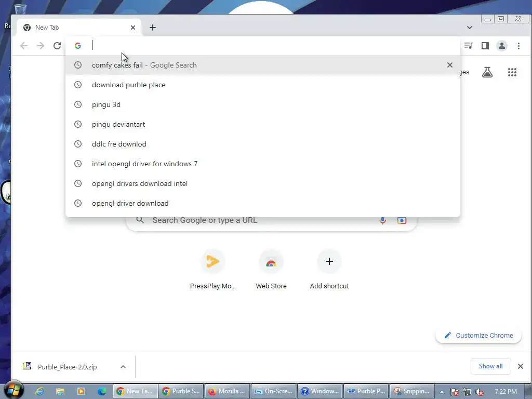Image resolution: width=532 pixels, height=399 pixels.
Task: Open the media control icon in Chrome toolbar
Action: tap(468, 46)
